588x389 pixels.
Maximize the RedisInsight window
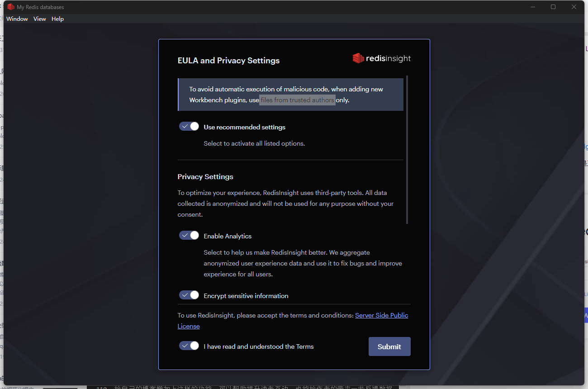(553, 7)
